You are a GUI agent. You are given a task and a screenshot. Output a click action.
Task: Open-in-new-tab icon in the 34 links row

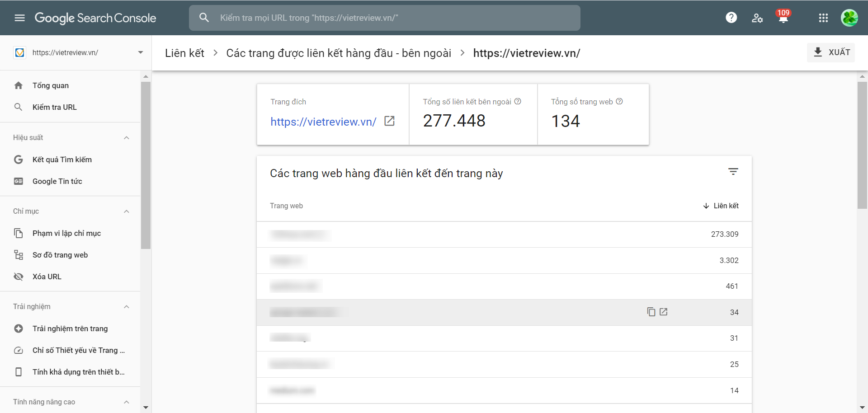[664, 312]
